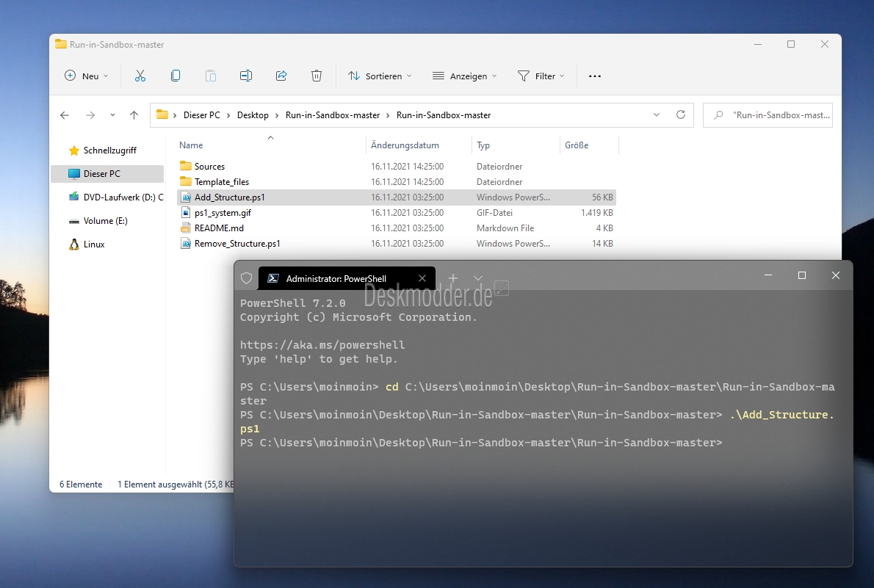Viewport: 874px width, 588px height.
Task: Click '1.419 KB' size of ps1_system.gif
Action: (x=597, y=213)
